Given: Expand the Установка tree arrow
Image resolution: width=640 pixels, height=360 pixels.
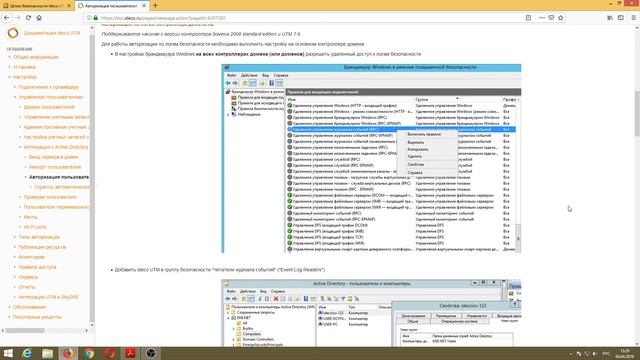Looking at the screenshot, I should click(x=9, y=67).
